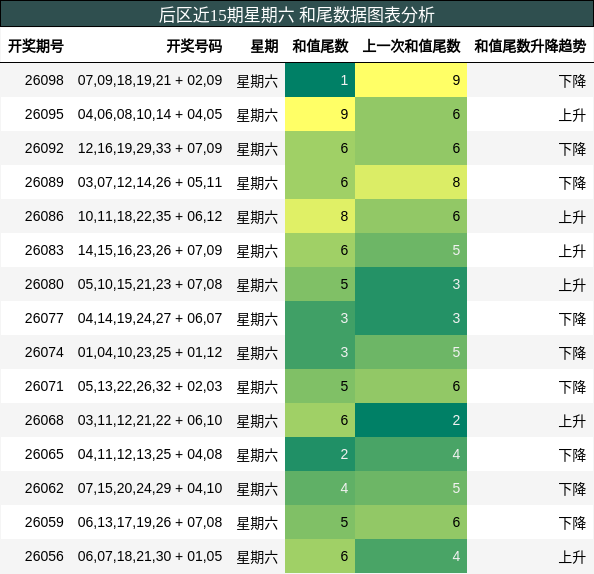The height and width of the screenshot is (574, 594).
Task: Click numbers 03,11,12,21,22 + 06,10
Action: (x=150, y=420)
